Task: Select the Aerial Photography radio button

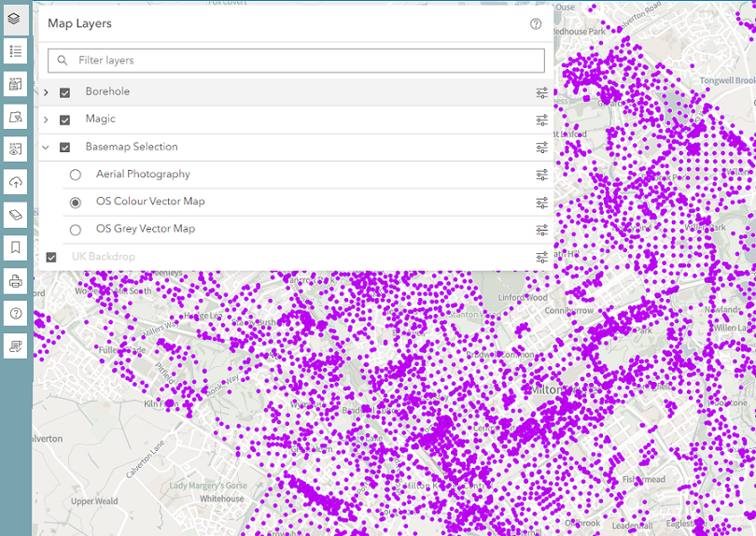Action: [x=76, y=175]
